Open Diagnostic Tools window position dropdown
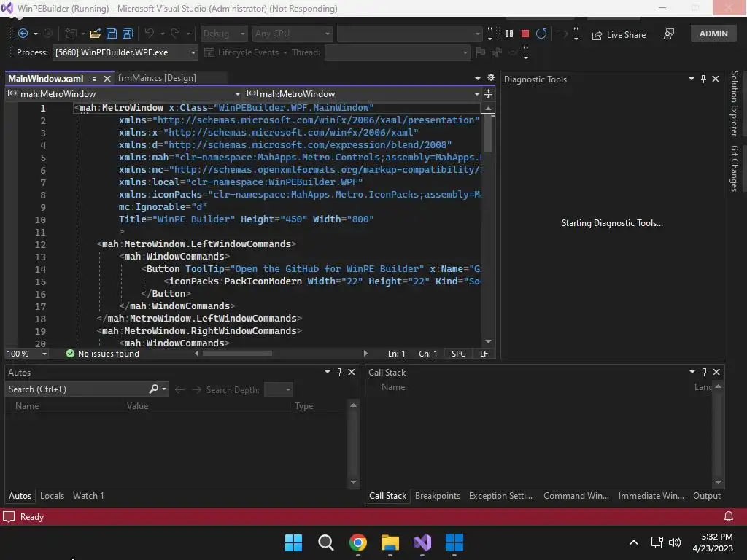 pos(692,79)
